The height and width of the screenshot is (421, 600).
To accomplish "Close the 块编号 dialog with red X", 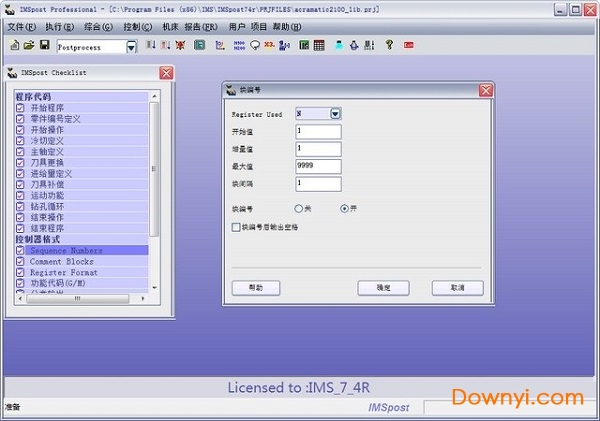I will click(x=486, y=90).
